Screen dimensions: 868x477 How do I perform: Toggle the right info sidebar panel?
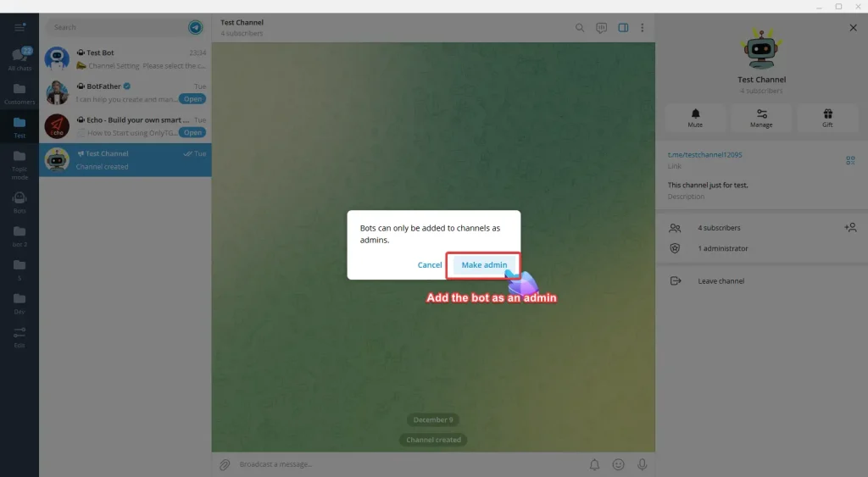[x=623, y=28]
